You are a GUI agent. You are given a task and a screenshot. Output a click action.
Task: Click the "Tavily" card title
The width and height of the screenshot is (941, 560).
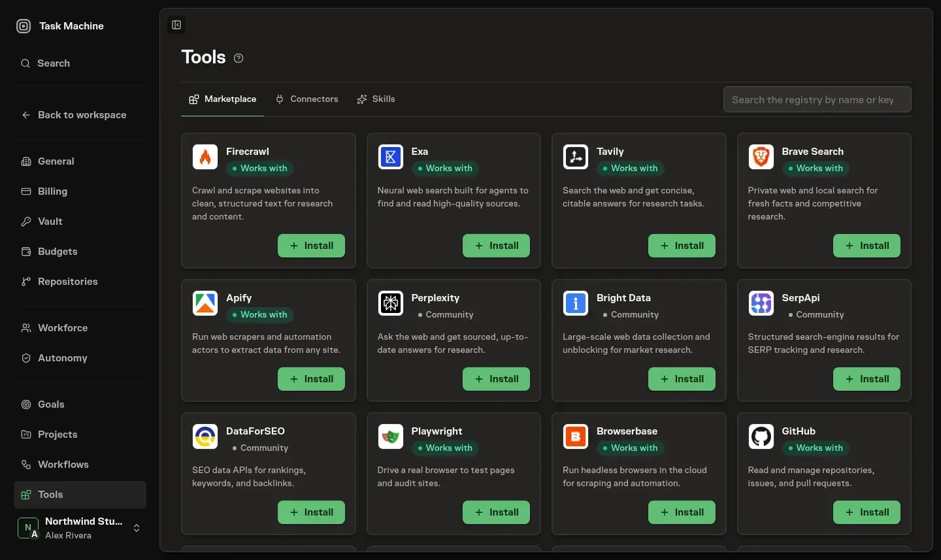coord(610,152)
